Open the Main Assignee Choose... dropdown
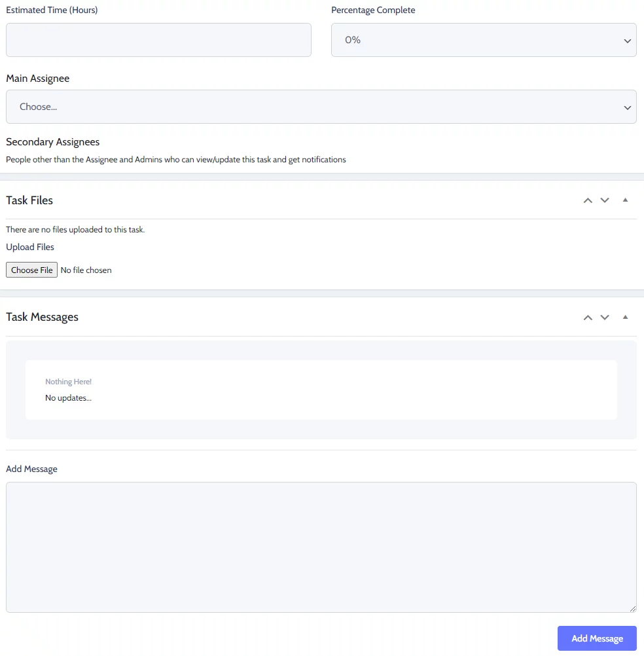The image size is (644, 656). pos(321,107)
